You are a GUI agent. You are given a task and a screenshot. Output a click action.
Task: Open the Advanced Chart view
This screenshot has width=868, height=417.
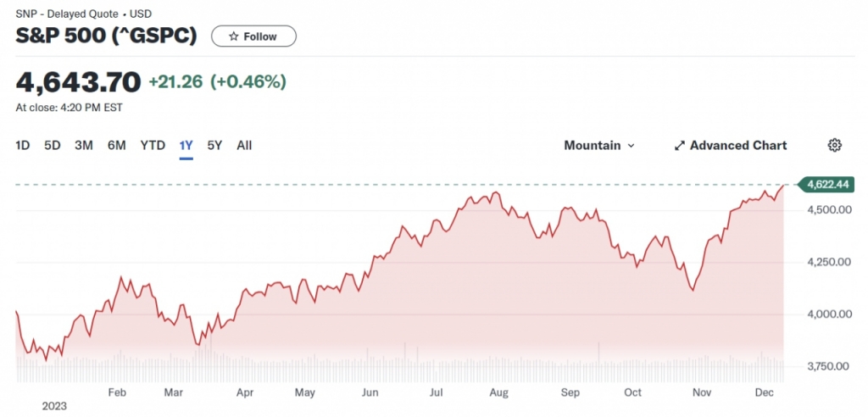click(730, 145)
